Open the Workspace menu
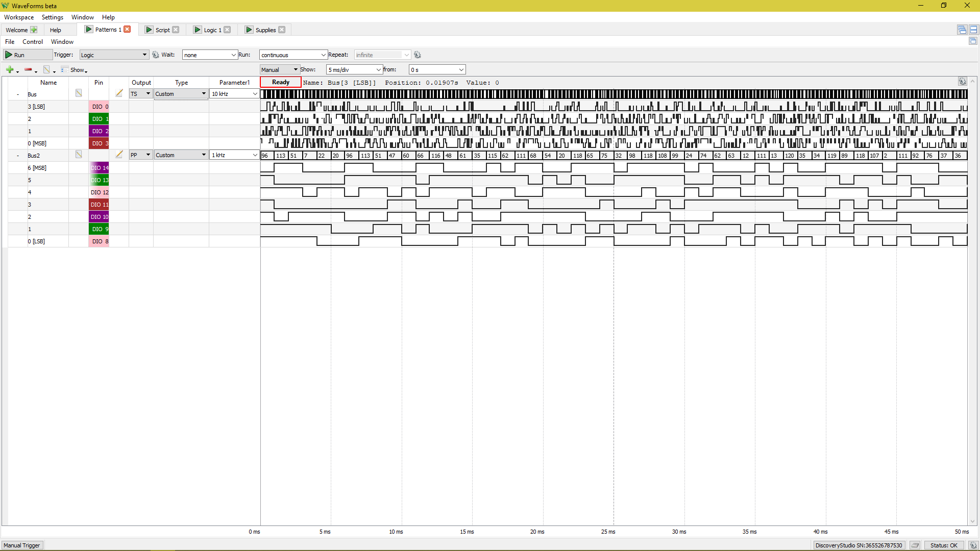Image resolution: width=980 pixels, height=551 pixels. [x=19, y=17]
